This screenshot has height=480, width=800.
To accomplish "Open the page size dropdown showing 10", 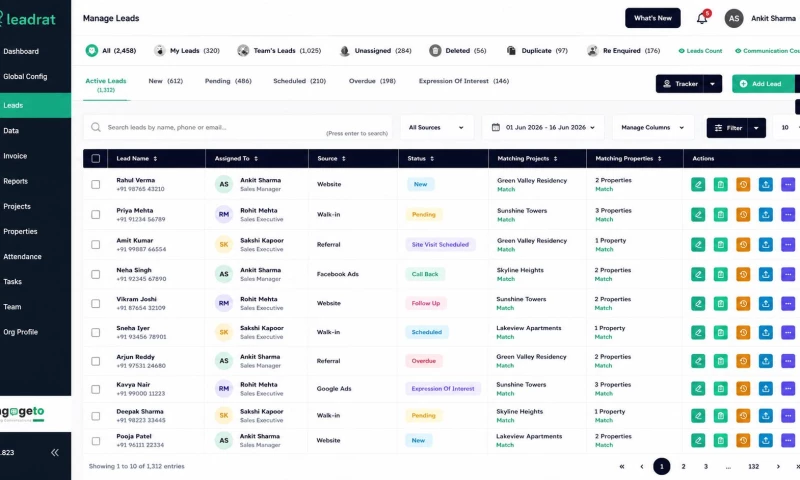I will pyautogui.click(x=788, y=128).
